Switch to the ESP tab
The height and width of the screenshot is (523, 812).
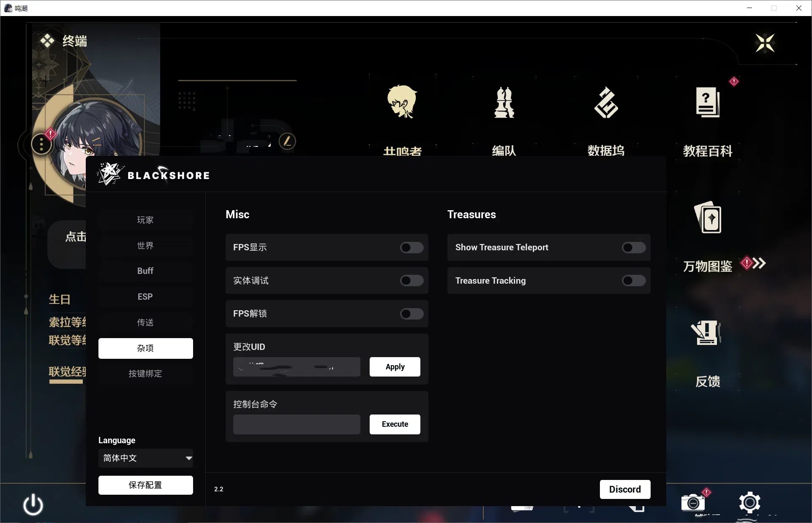[x=145, y=297]
